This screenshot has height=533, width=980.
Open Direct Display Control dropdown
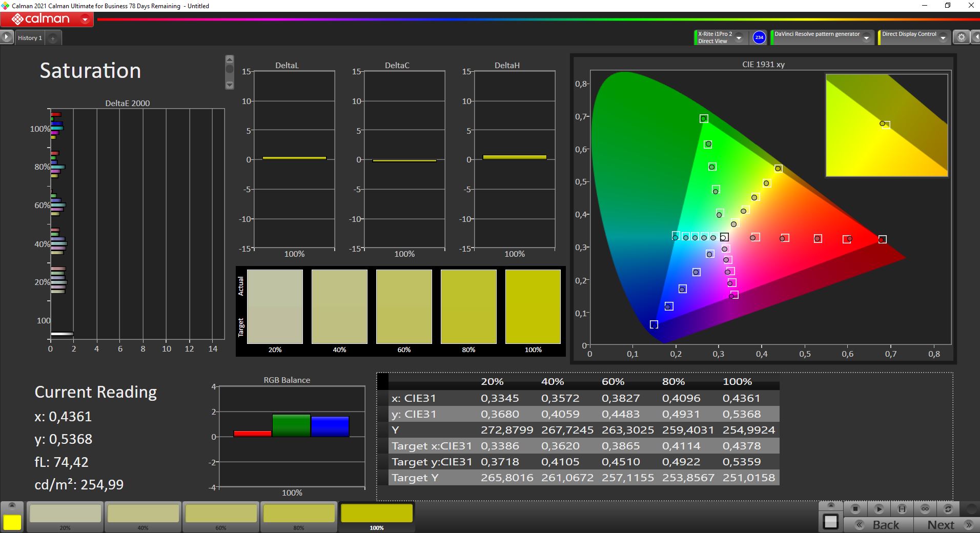pyautogui.click(x=943, y=38)
